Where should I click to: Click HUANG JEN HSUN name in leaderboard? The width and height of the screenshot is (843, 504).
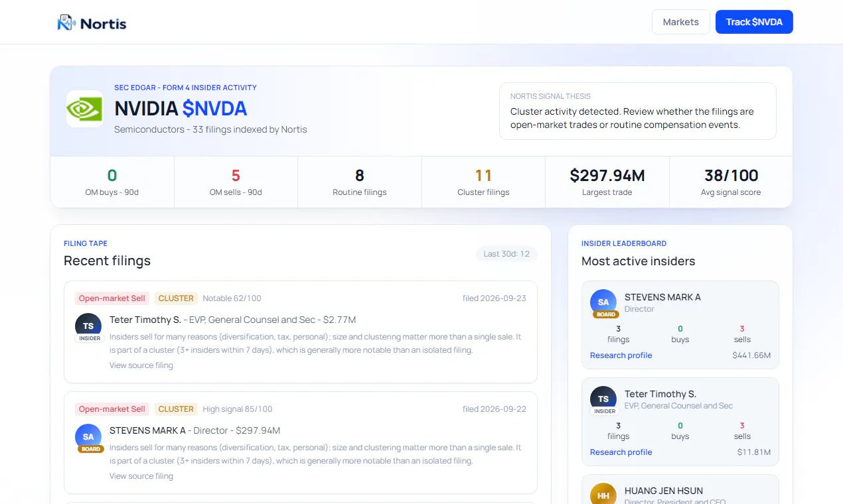point(664,491)
